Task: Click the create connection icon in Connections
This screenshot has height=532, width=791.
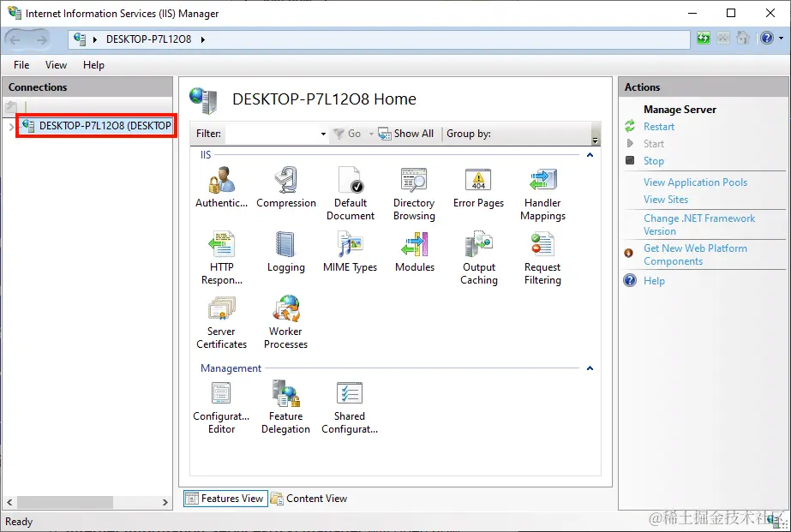Action: (x=11, y=107)
